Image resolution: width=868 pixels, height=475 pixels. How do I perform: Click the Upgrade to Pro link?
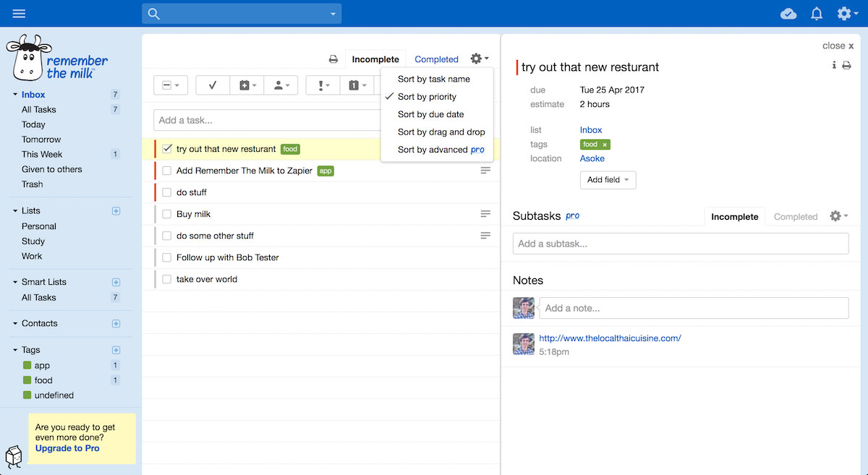point(67,448)
